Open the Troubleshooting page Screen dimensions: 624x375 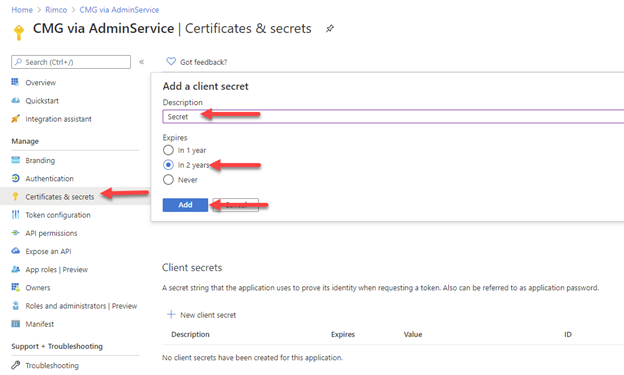tap(52, 365)
